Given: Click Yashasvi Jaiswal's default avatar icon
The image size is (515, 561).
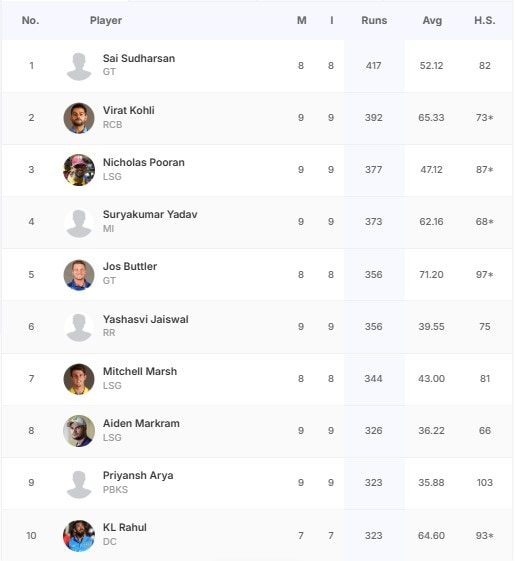Looking at the screenshot, I should [x=79, y=327].
